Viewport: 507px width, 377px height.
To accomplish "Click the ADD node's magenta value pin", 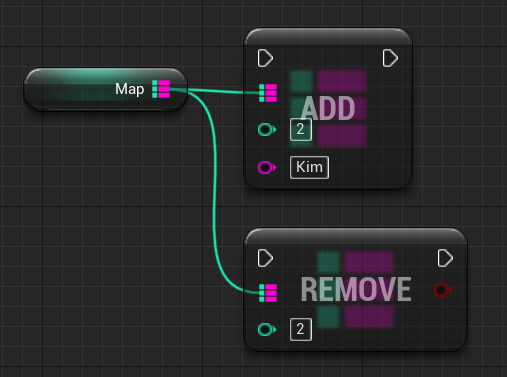I will coord(267,167).
